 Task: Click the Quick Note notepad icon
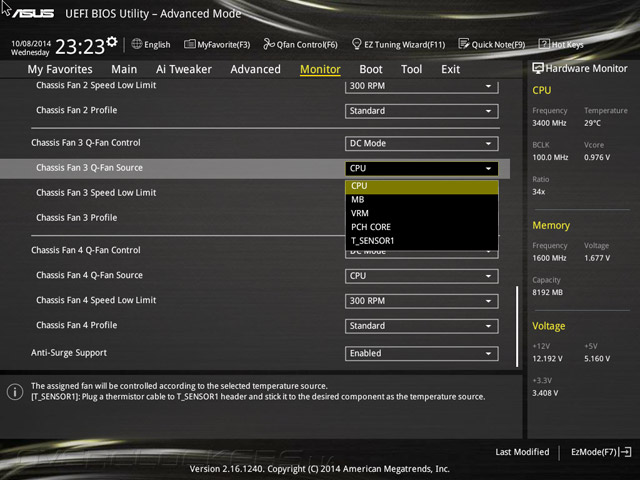[464, 44]
